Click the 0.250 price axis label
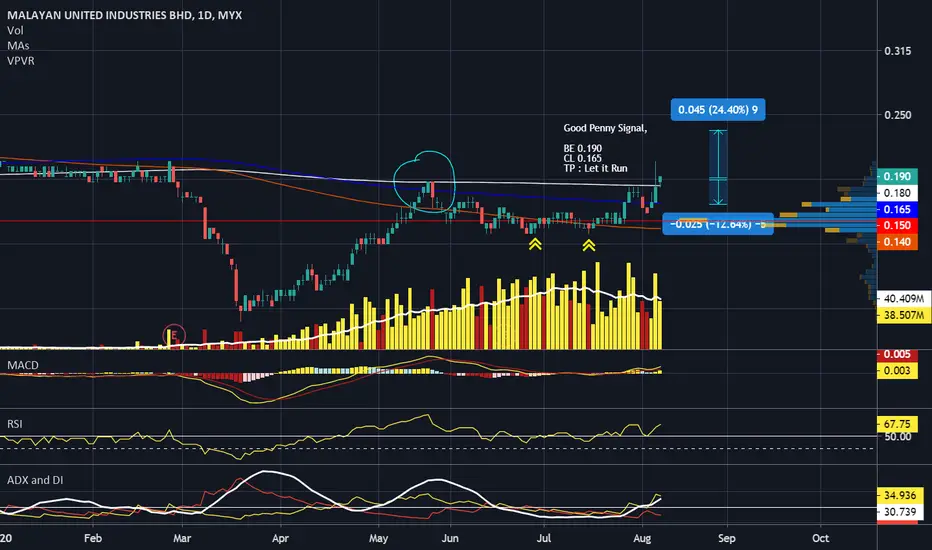The height and width of the screenshot is (550, 932). click(x=898, y=115)
